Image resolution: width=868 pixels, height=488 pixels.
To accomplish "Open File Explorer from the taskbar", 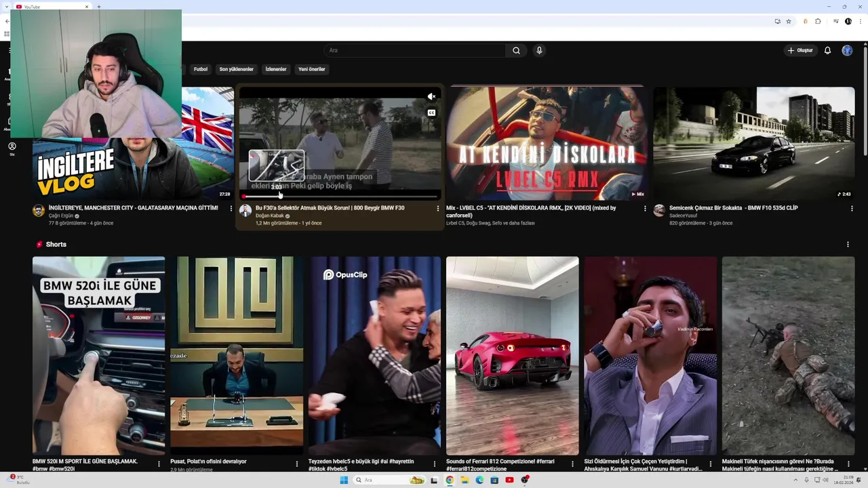I will tap(465, 480).
